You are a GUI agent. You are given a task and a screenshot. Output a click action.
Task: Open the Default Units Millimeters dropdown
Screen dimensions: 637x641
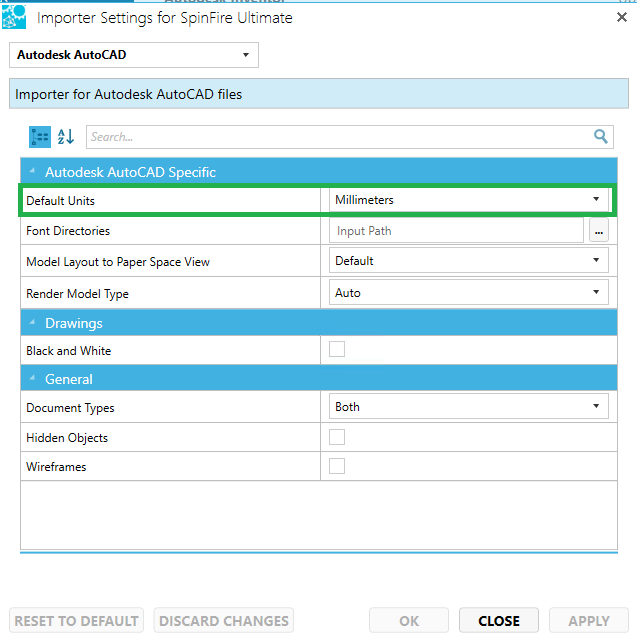coord(468,200)
